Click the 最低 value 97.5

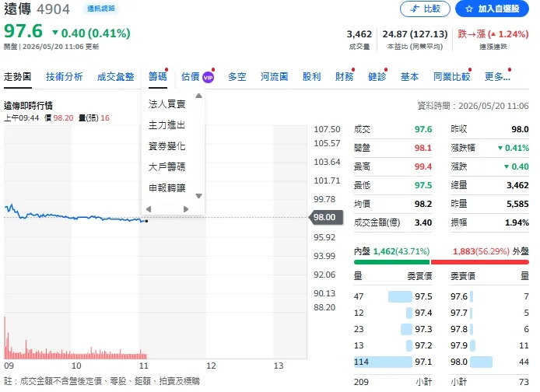tap(423, 185)
